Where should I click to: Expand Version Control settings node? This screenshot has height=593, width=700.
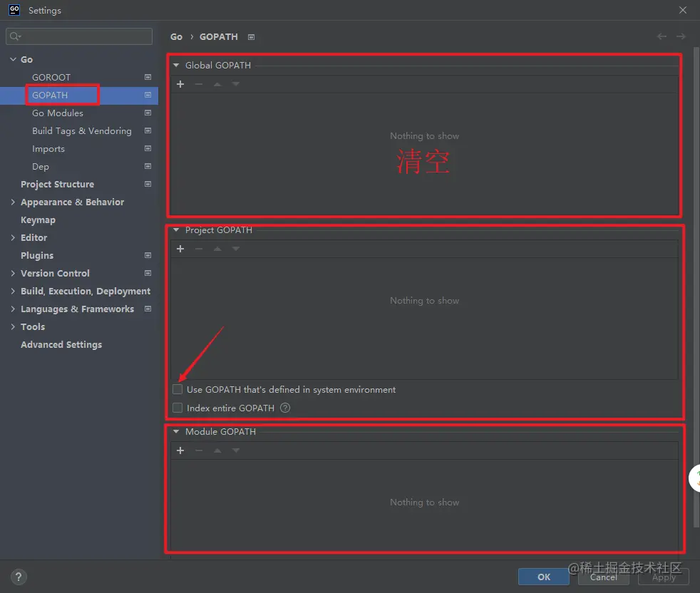click(x=13, y=273)
